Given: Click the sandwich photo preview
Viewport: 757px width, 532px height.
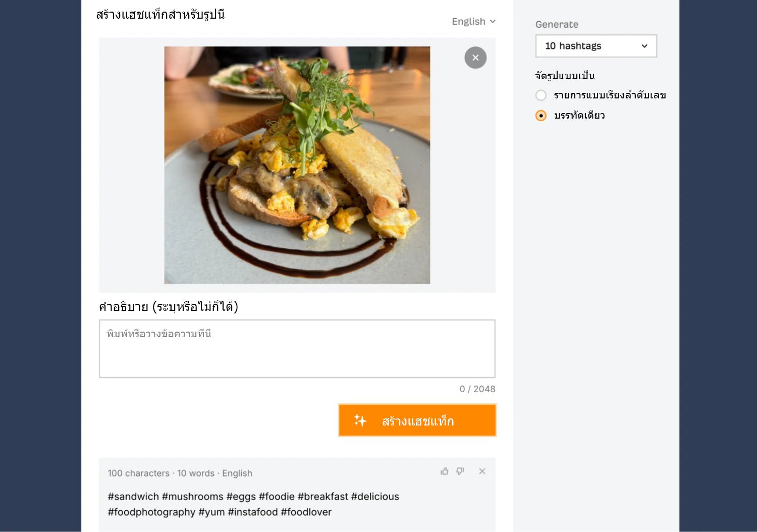Looking at the screenshot, I should [297, 165].
